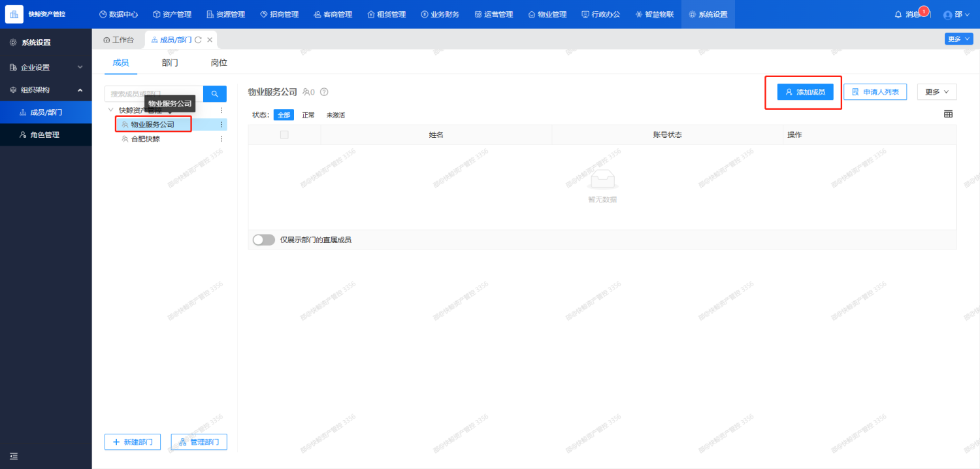Open 业务财务 in top navigation
The height and width of the screenshot is (469, 980).
coord(440,14)
